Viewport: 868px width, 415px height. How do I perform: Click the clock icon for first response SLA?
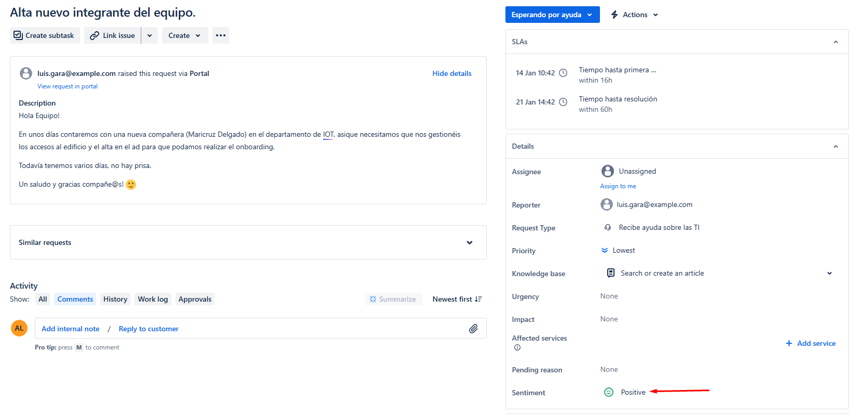click(x=563, y=73)
